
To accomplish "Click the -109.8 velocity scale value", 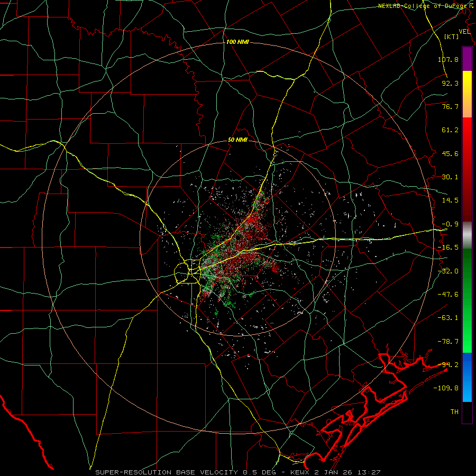I will pos(446,388).
